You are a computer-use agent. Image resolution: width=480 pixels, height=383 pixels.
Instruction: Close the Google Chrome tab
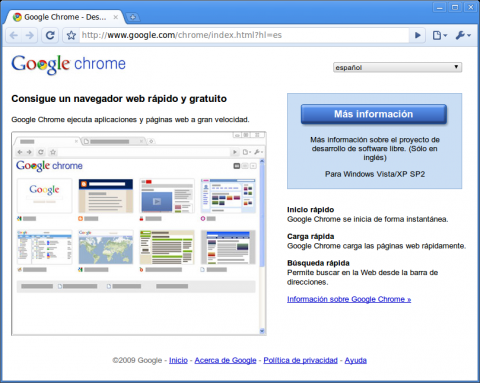115,17
